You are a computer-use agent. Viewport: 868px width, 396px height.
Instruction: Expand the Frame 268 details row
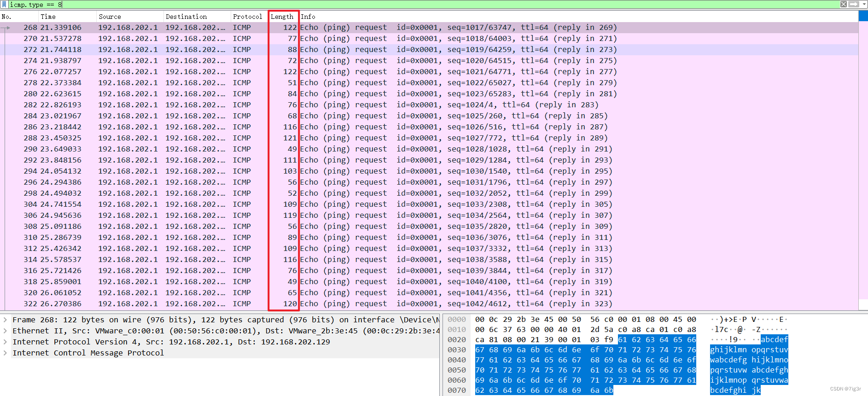pos(5,320)
